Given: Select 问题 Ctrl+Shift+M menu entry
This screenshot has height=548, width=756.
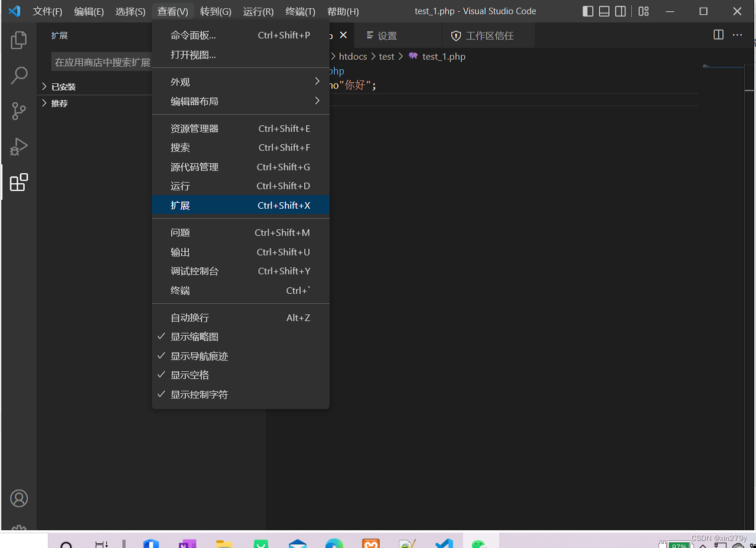Looking at the screenshot, I should coord(240,233).
